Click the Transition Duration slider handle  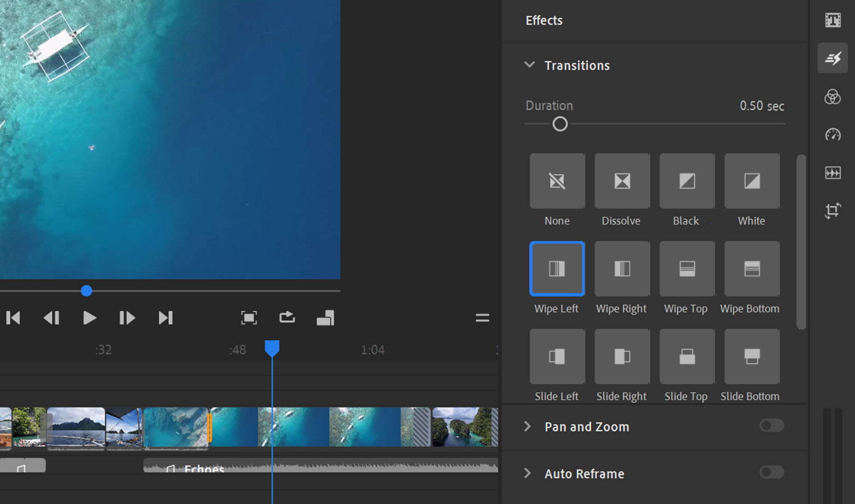tap(560, 124)
